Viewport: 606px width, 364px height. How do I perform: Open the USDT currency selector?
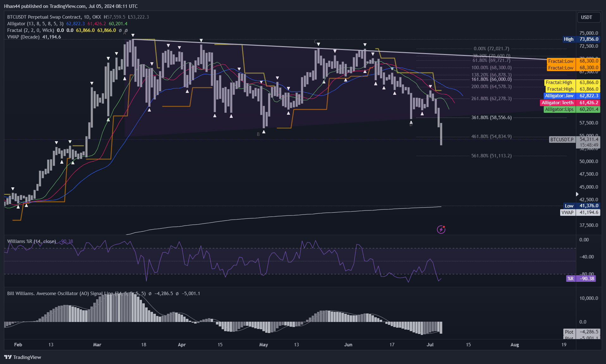pyautogui.click(x=588, y=17)
